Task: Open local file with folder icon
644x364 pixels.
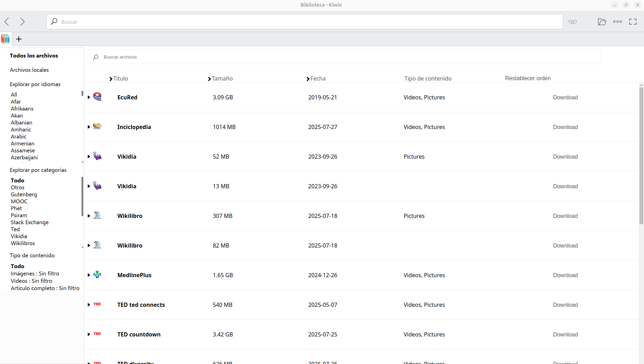Action: click(x=602, y=22)
